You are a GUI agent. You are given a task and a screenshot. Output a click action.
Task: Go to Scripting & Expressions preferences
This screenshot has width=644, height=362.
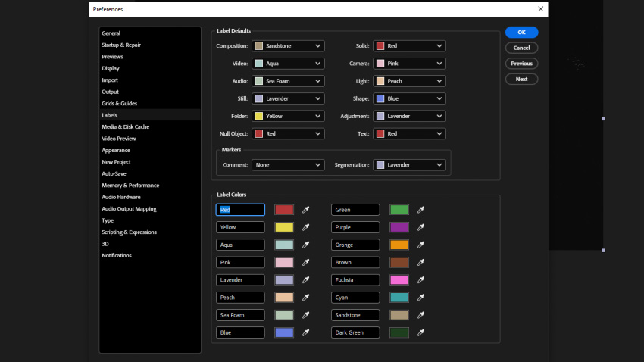tap(130, 232)
